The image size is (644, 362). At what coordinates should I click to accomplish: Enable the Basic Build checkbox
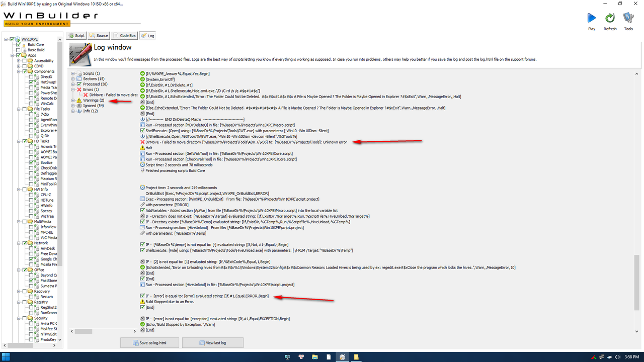point(19,50)
